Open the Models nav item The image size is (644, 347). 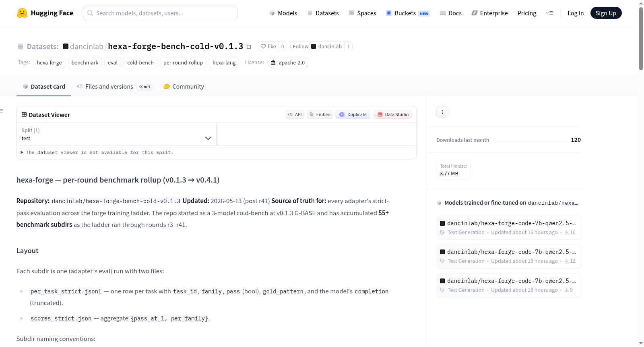283,13
